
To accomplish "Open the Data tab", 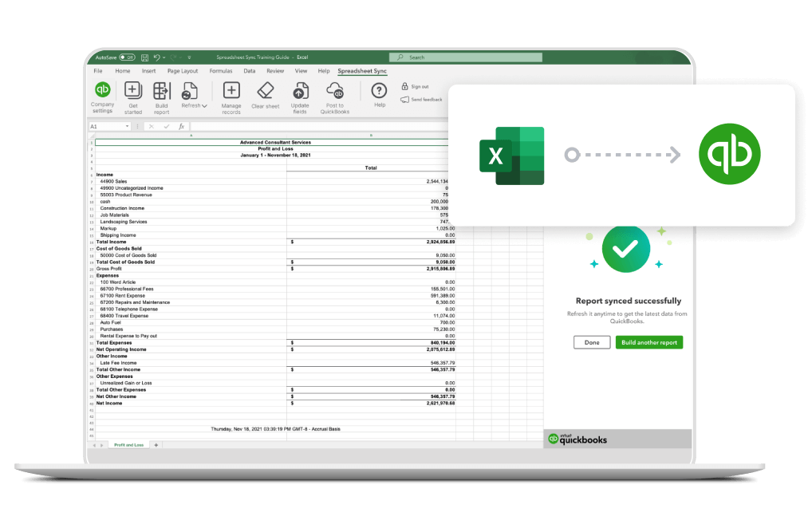I will click(249, 71).
